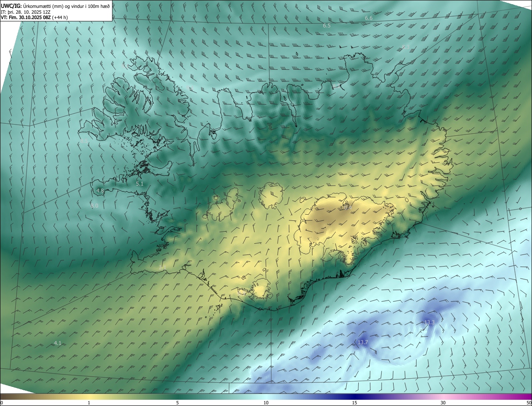The width and height of the screenshot is (532, 406).
Task: Click the 5.1 value label on the map
Action: [140, 183]
